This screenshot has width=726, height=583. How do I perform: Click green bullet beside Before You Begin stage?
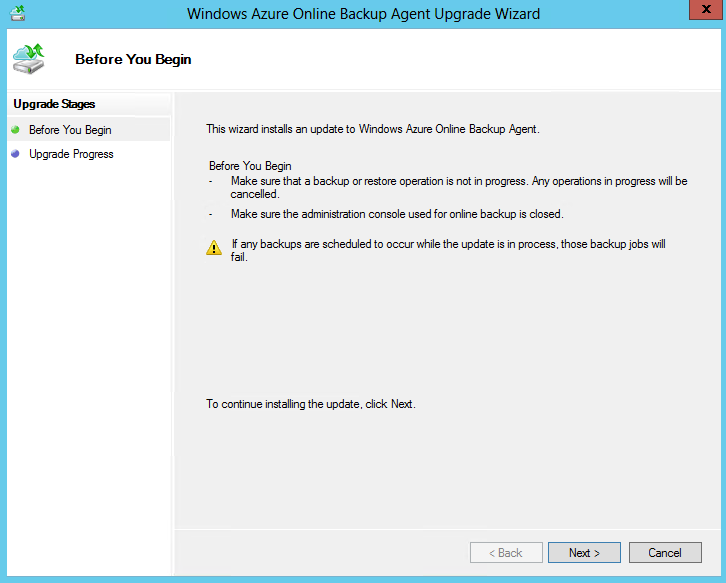[x=15, y=130]
